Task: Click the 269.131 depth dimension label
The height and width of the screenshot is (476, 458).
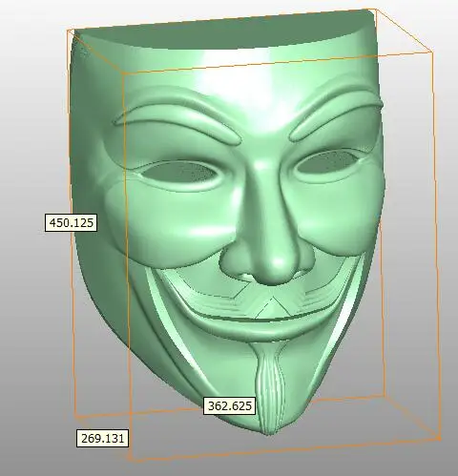Action: [103, 439]
